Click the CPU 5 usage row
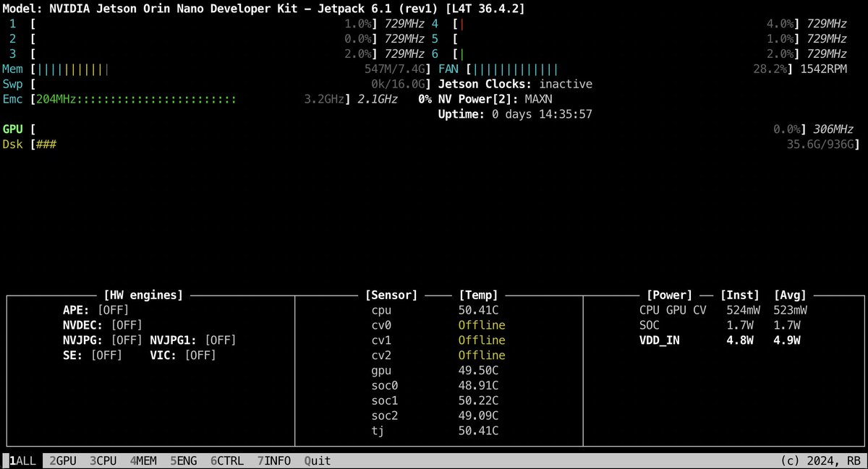The height and width of the screenshot is (469, 868). click(x=639, y=39)
